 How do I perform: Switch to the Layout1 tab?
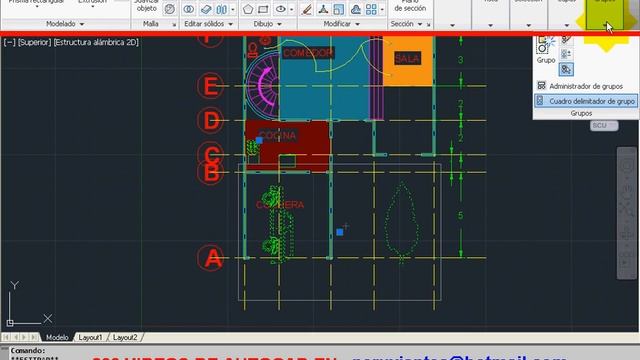click(x=90, y=337)
